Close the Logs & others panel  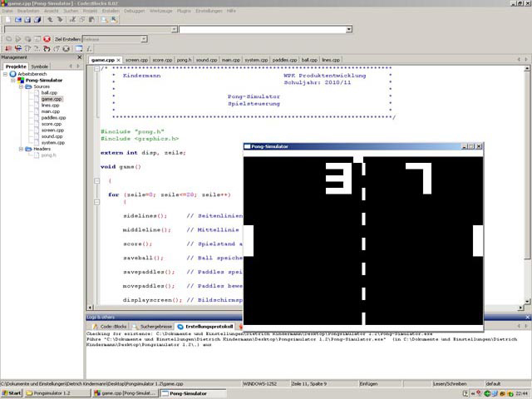527,318
